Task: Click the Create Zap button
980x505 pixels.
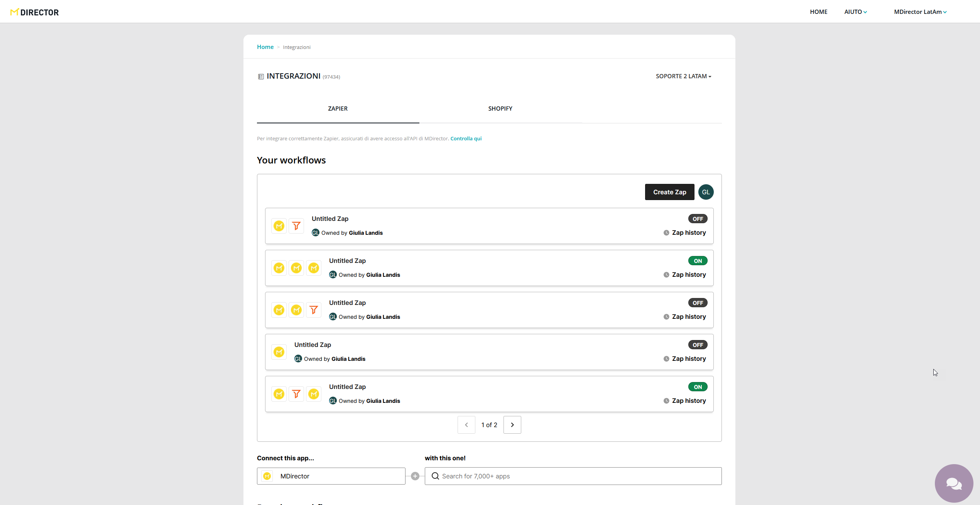Action: (x=669, y=192)
